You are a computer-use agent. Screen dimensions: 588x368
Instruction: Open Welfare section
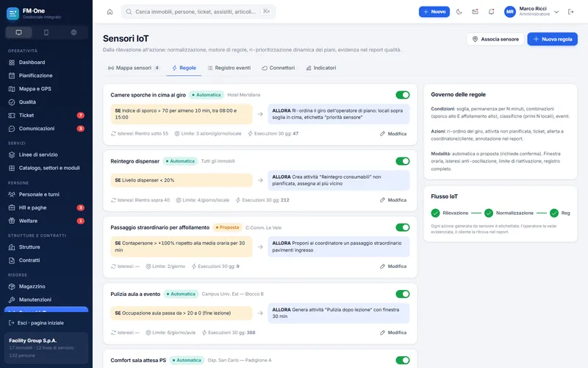pos(46,221)
